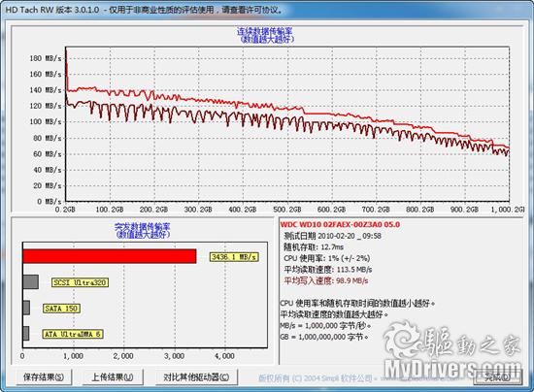
Task: Click the 突发数据传输率 burst chart title
Action: point(143,226)
